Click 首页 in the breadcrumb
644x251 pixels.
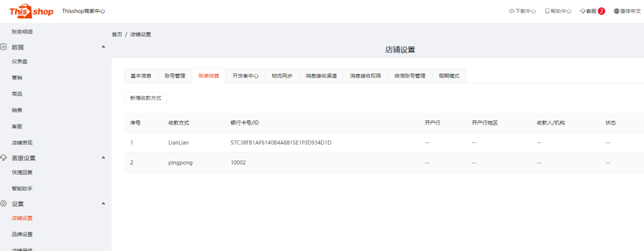[117, 35]
